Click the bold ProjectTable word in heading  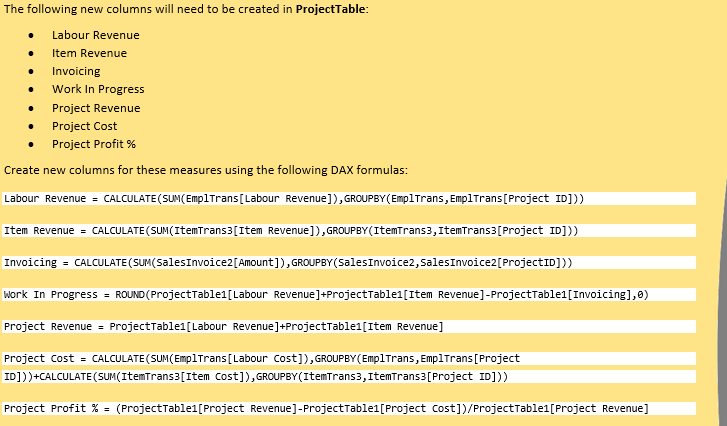coord(331,8)
